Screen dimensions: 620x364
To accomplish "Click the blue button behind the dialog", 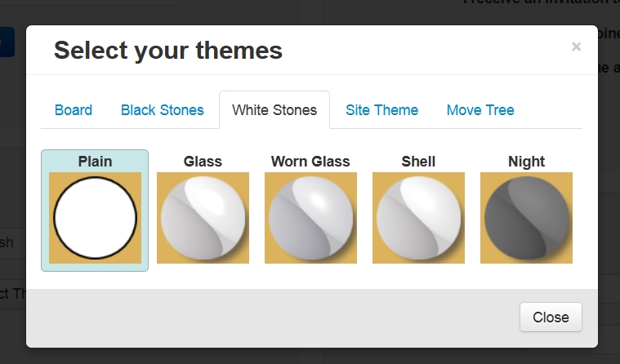I will tap(7, 41).
